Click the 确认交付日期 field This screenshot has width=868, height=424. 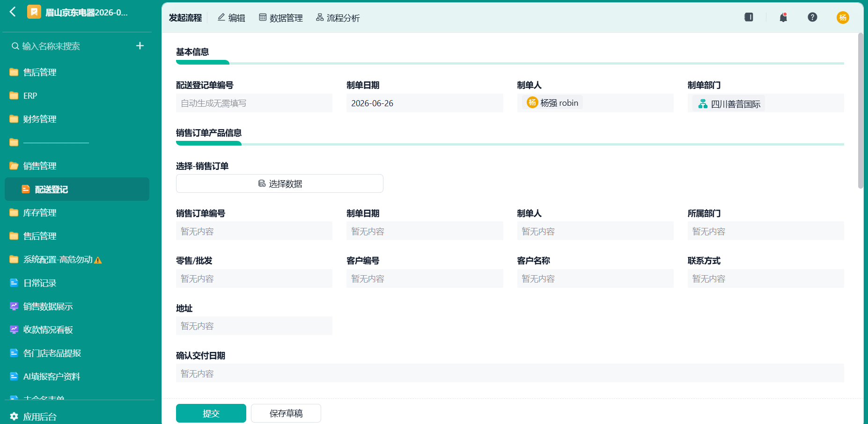click(510, 373)
